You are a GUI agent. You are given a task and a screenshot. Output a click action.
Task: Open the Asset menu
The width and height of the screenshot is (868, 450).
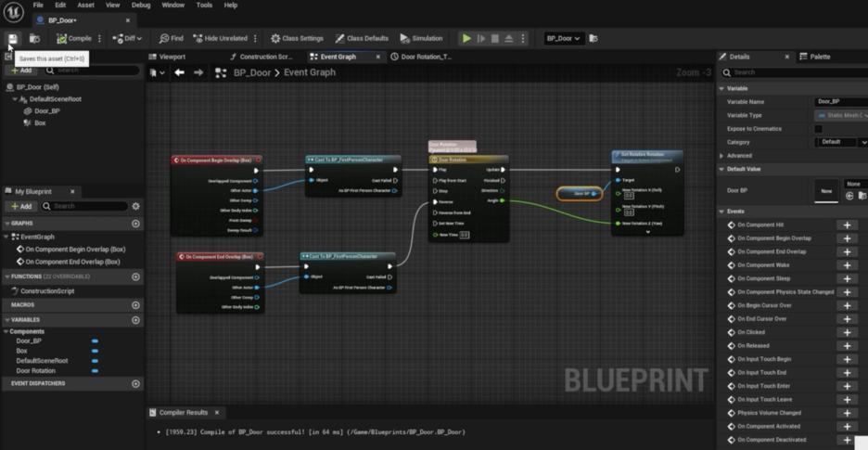(86, 5)
